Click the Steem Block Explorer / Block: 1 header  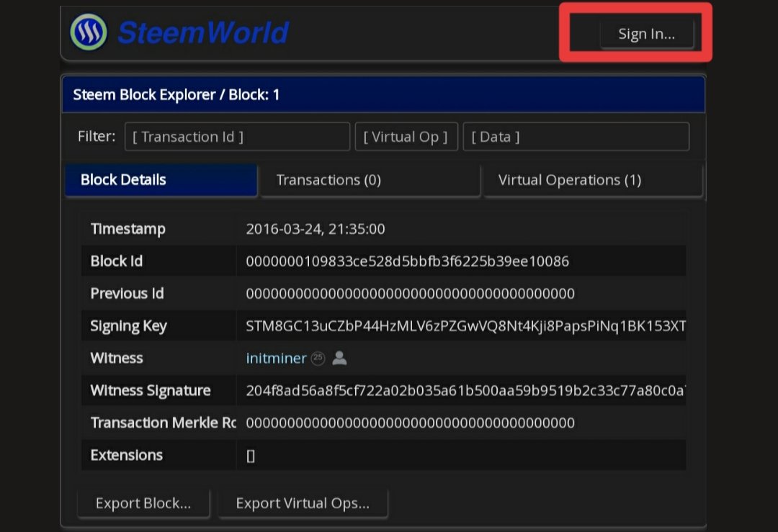383,95
